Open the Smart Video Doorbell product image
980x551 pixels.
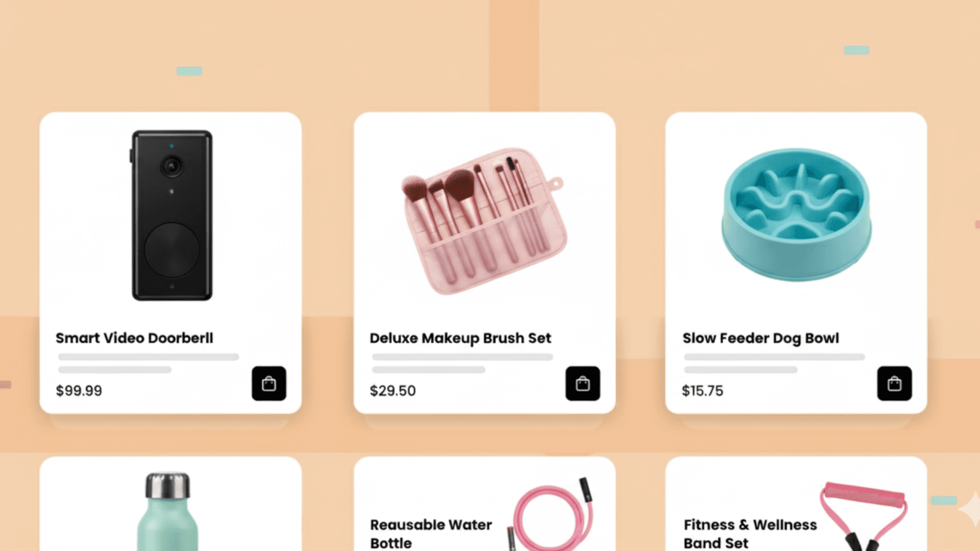(171, 215)
